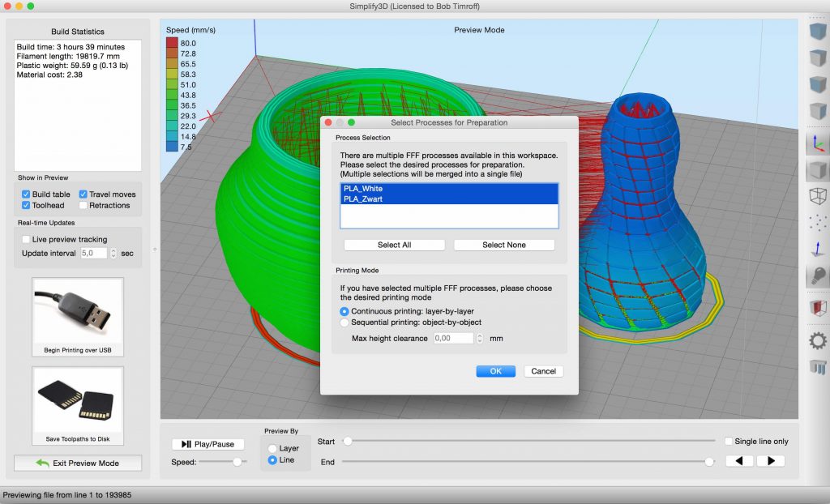
Task: Click Begin Printing over USB image
Action: 77,316
